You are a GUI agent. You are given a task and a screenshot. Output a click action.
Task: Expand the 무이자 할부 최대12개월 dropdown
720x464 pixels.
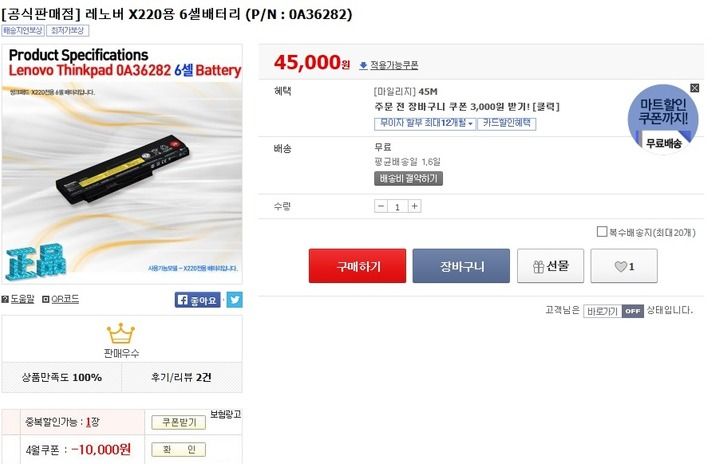click(x=425, y=123)
